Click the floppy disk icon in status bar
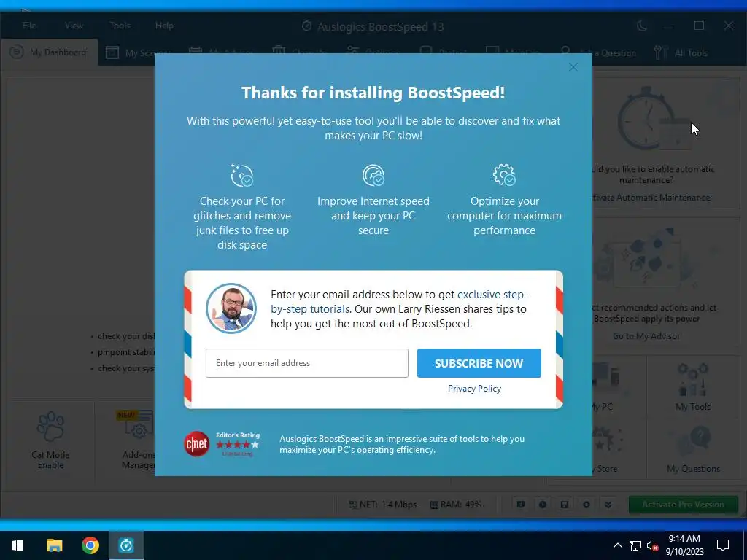This screenshot has width=747, height=560. [x=565, y=505]
